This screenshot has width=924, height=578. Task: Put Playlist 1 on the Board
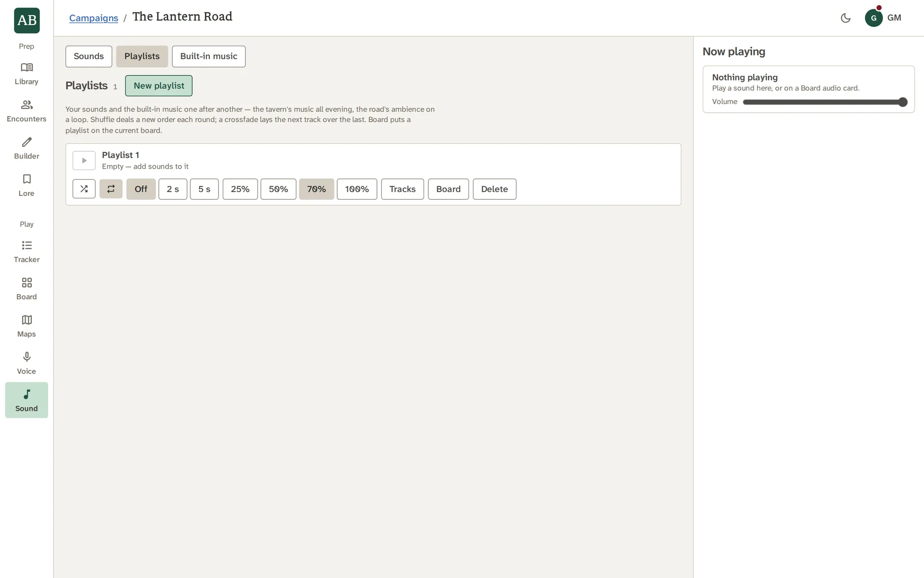pos(448,189)
